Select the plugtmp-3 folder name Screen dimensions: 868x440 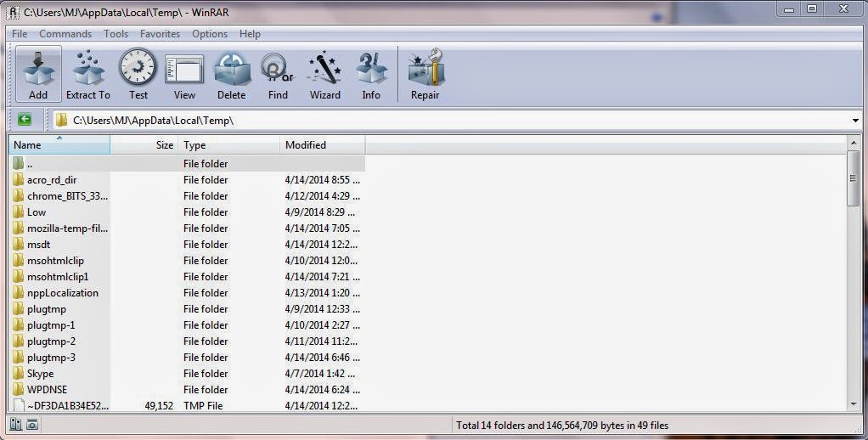[51, 358]
